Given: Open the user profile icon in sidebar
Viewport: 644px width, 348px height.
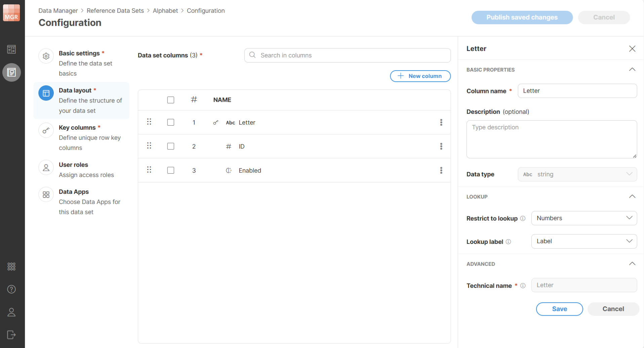Looking at the screenshot, I should coord(11,312).
